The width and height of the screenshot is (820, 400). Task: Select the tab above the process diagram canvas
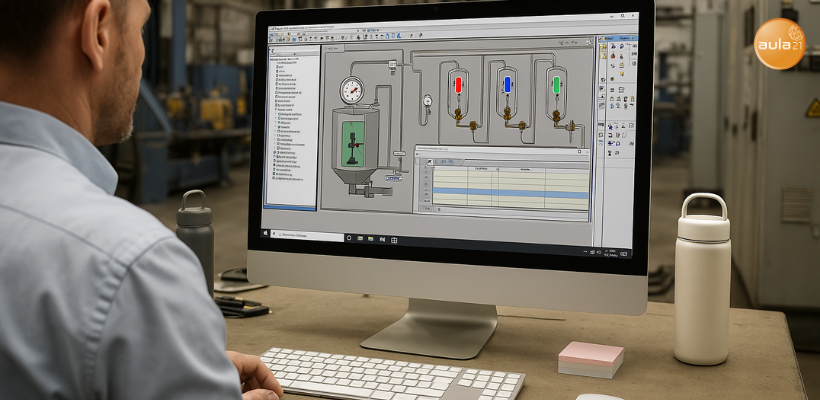pos(334,48)
